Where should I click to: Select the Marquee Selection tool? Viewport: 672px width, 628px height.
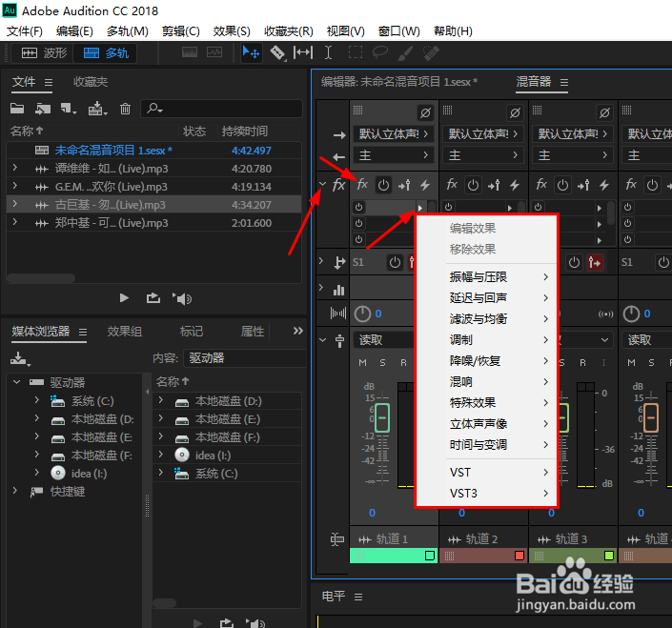point(356,52)
